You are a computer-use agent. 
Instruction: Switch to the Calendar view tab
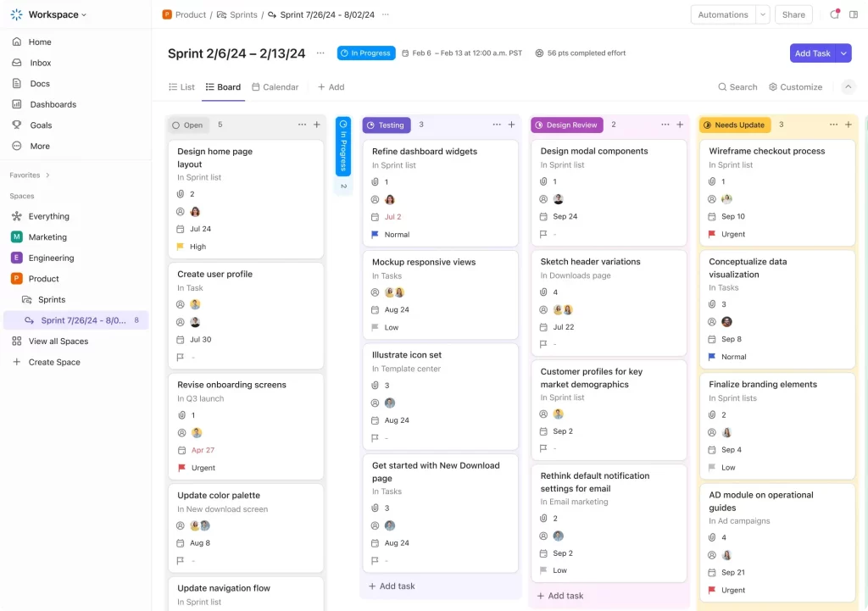point(275,87)
